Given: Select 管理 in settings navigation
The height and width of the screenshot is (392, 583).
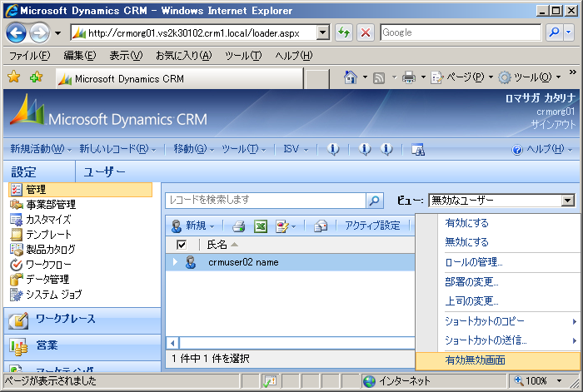Looking at the screenshot, I should click(x=80, y=190).
